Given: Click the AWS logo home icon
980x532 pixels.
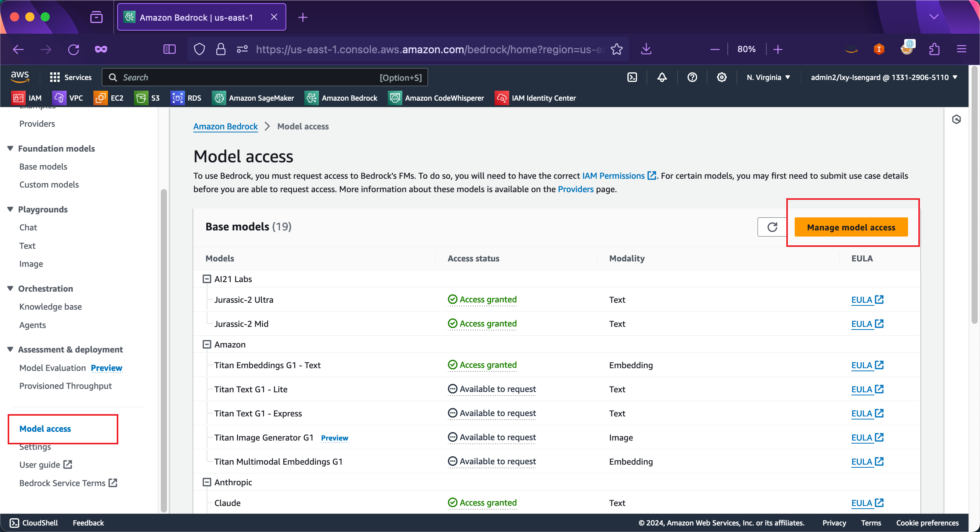Looking at the screenshot, I should tap(20, 77).
